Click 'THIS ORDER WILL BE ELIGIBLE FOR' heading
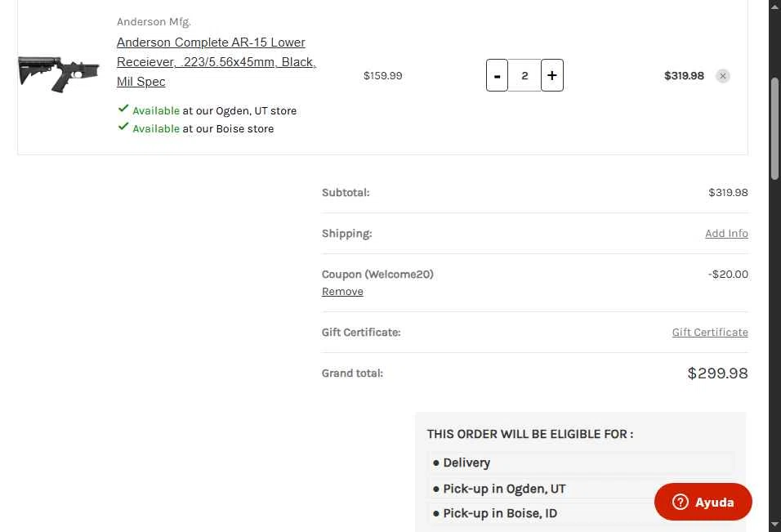The image size is (781, 532). pos(530,434)
